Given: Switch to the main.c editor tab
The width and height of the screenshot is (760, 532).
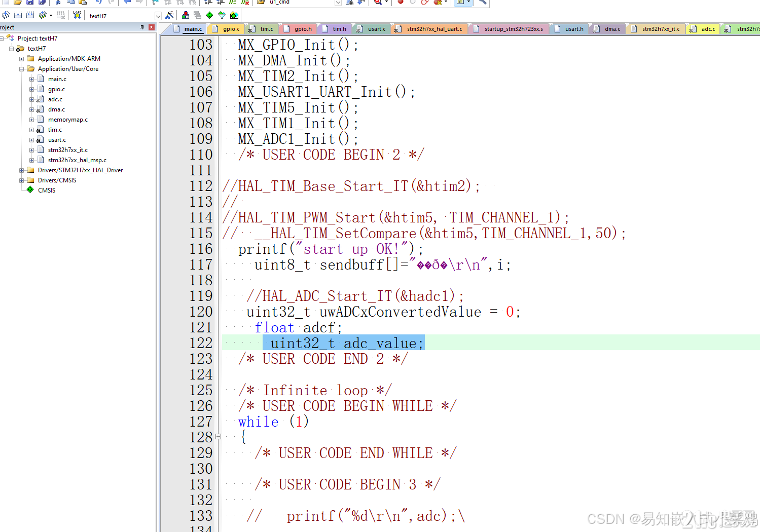Looking at the screenshot, I should point(189,29).
